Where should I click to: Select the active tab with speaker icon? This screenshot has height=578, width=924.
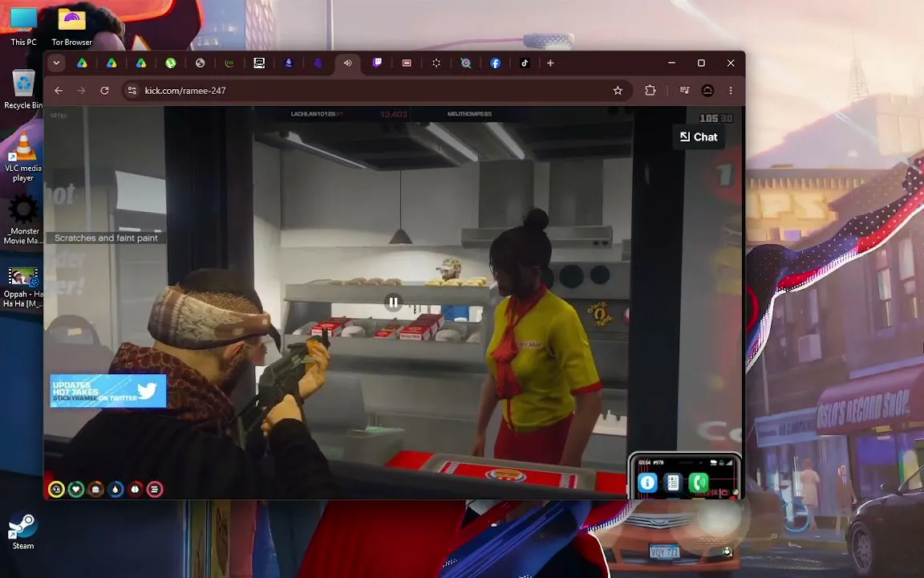(x=347, y=63)
